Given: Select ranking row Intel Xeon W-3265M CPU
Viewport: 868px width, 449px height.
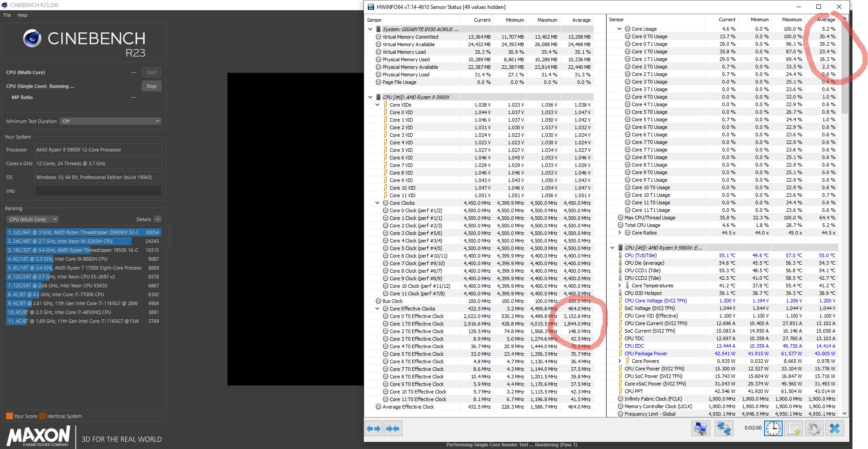Looking at the screenshot, I should [x=84, y=241].
